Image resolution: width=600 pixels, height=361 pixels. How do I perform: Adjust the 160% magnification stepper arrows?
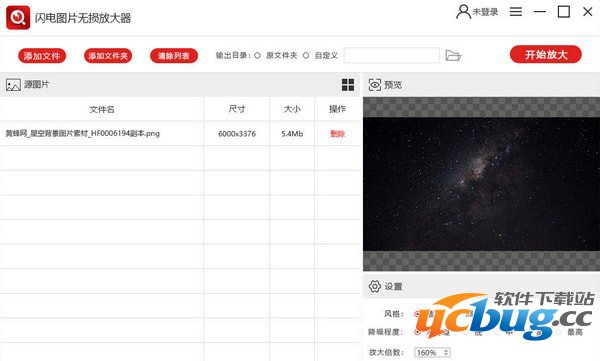coord(446,352)
